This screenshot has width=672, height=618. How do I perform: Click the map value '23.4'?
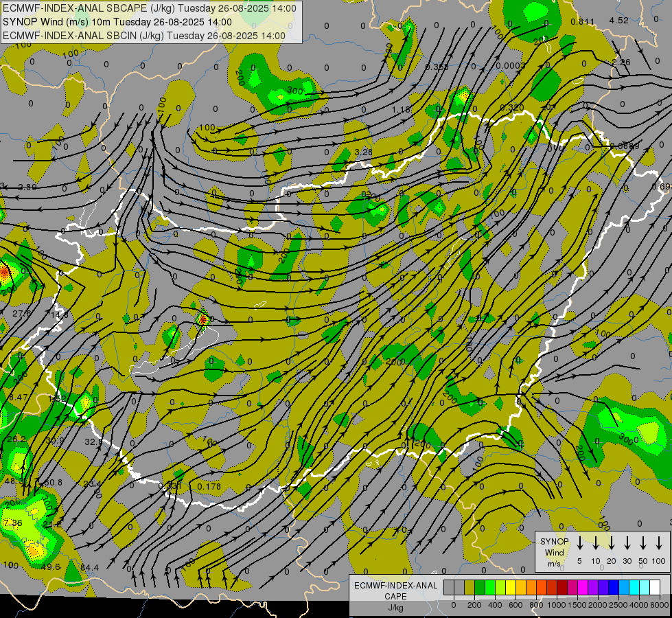[92, 484]
